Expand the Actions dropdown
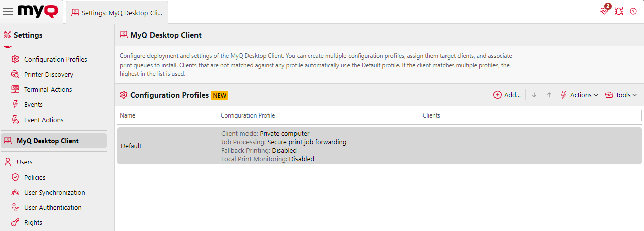 tap(579, 95)
